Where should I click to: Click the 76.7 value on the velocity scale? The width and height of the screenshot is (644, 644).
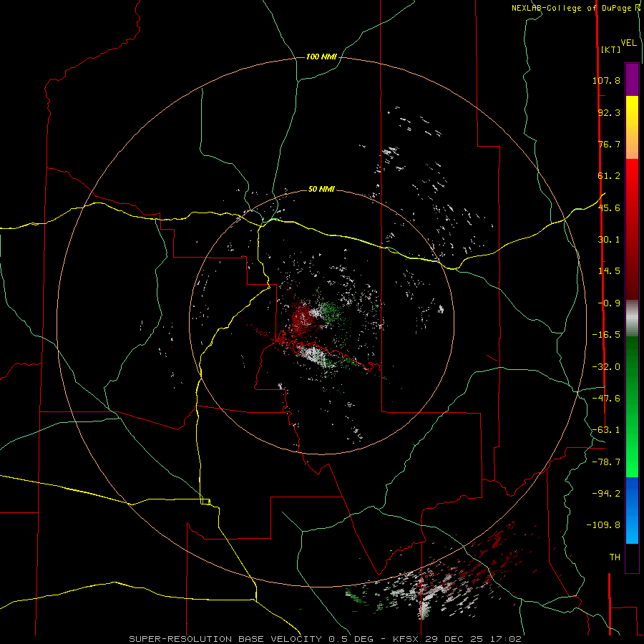[609, 144]
